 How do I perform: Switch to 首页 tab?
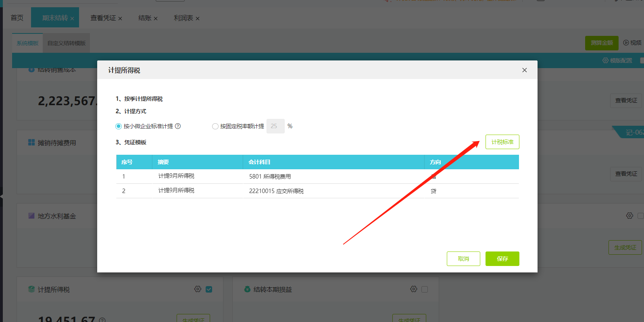[17, 18]
